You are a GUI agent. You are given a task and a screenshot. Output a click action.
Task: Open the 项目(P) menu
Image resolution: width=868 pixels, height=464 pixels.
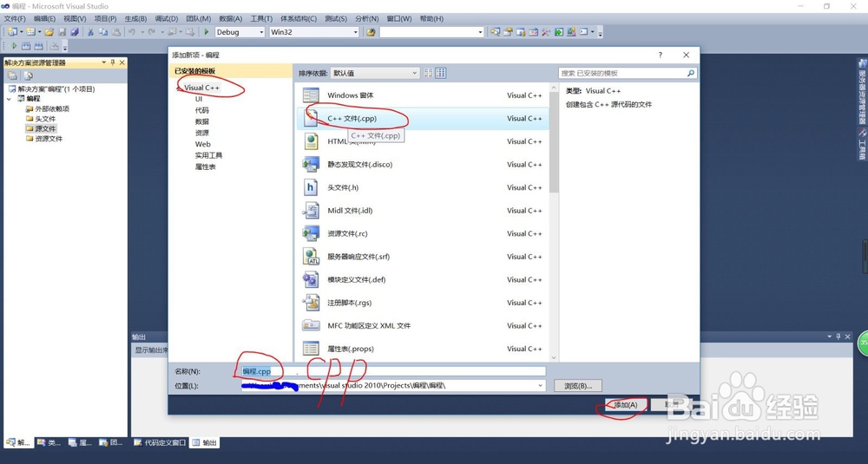click(105, 18)
